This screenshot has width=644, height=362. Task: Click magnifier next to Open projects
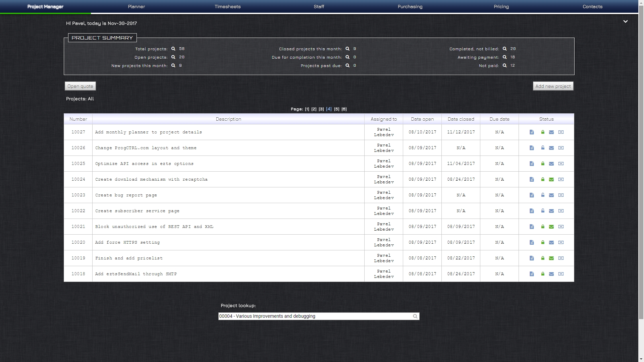coord(173,57)
